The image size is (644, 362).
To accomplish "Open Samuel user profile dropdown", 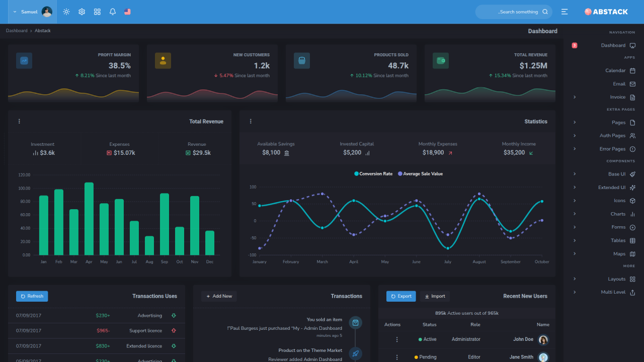I will pos(32,12).
